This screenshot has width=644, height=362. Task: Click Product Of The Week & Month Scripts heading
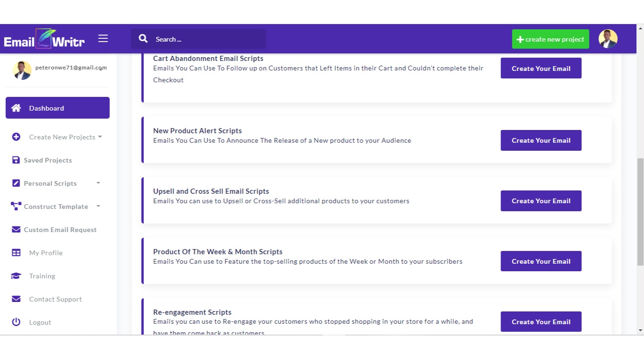[x=218, y=252]
